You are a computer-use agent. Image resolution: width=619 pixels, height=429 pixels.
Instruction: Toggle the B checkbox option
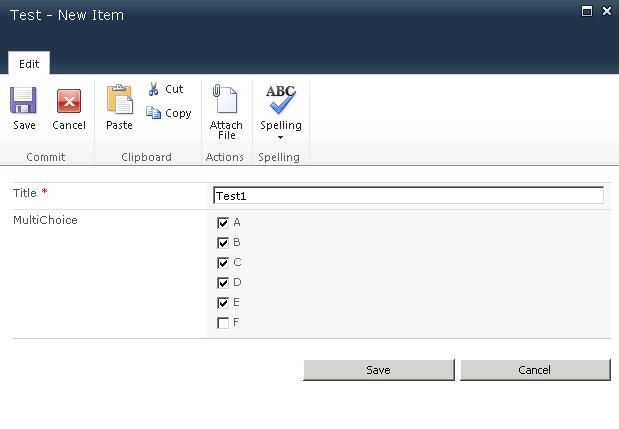[x=223, y=243]
